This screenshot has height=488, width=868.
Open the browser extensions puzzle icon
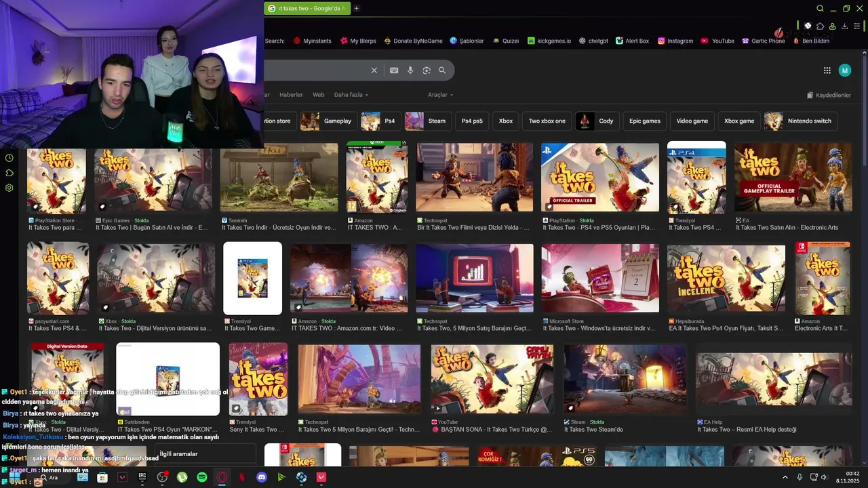click(x=820, y=26)
